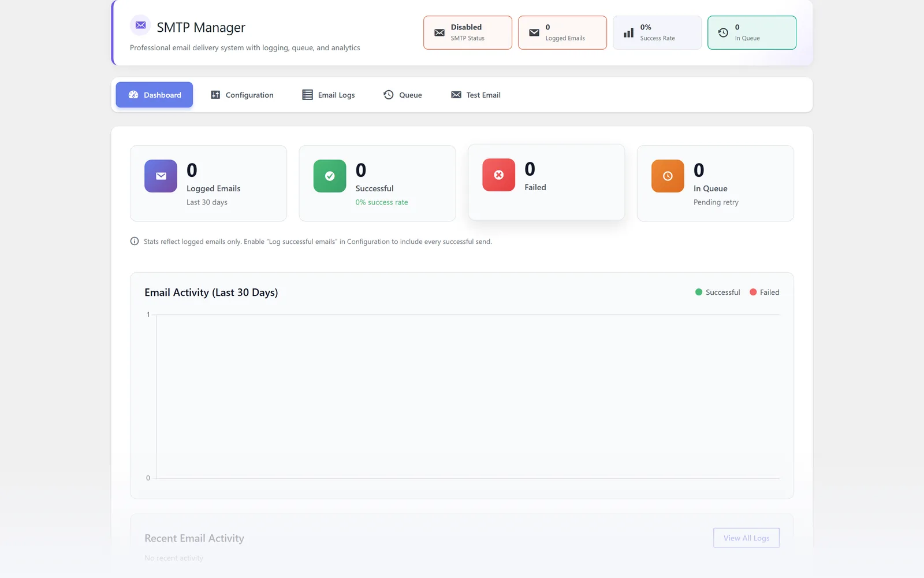924x578 pixels.
Task: Select the Test Email tab
Action: pos(476,95)
